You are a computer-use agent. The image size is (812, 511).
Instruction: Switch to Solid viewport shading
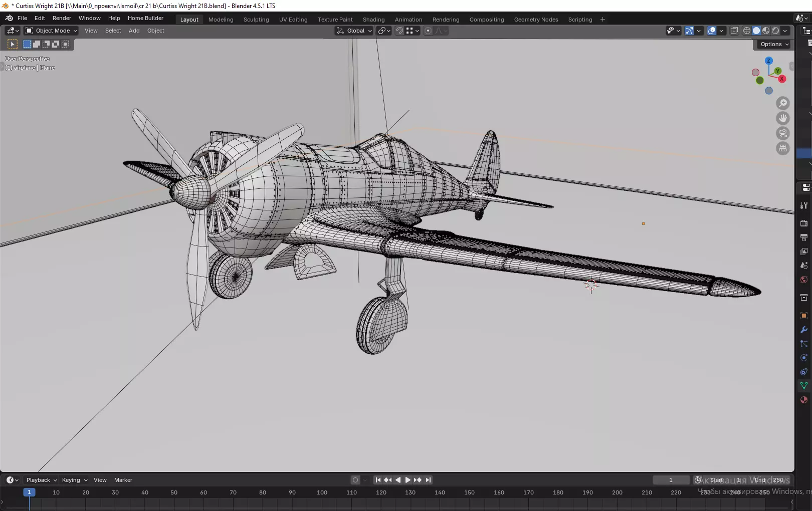[756, 31]
